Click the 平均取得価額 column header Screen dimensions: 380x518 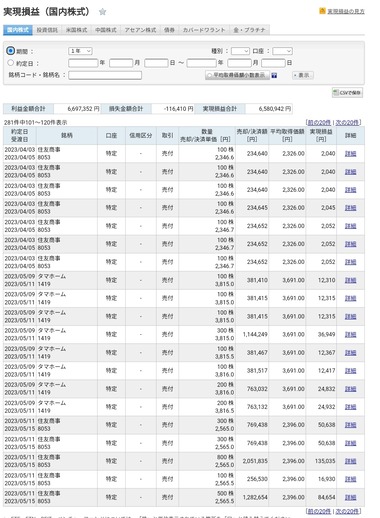(287, 136)
